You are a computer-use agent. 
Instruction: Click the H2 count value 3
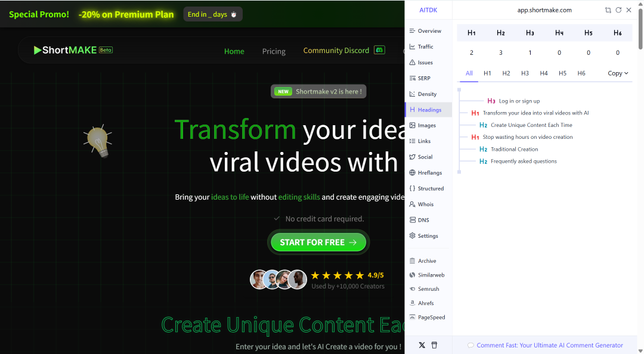point(501,52)
